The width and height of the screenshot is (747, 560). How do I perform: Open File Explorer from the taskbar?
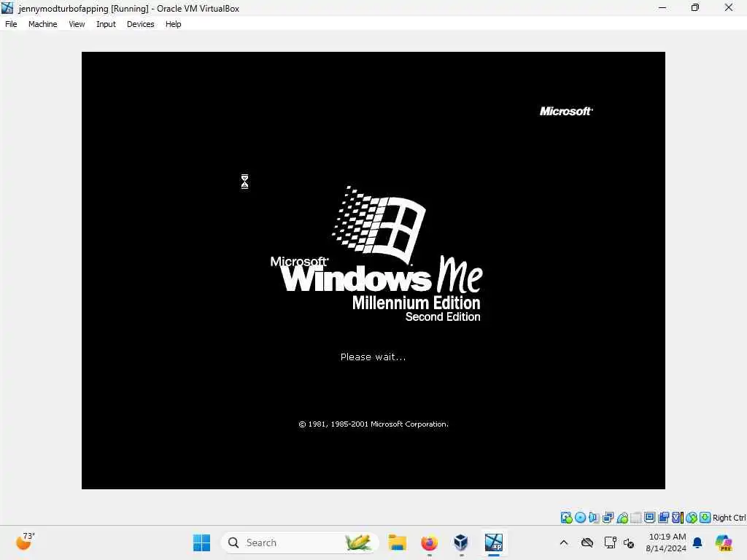(x=397, y=542)
